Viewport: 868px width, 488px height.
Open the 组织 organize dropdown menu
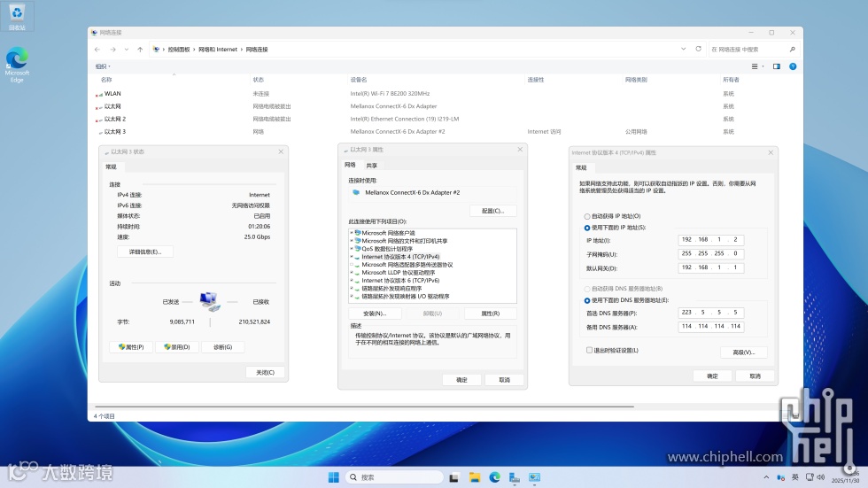pyautogui.click(x=103, y=66)
